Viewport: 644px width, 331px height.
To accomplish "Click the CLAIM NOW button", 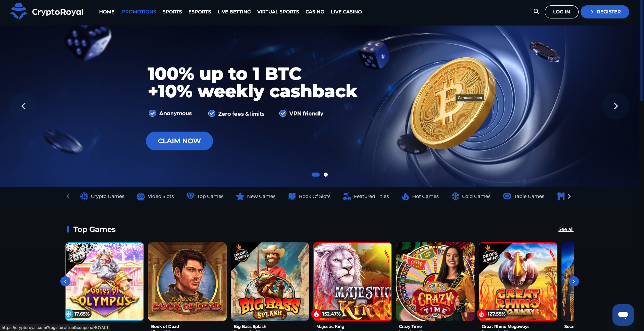I will click(x=179, y=141).
